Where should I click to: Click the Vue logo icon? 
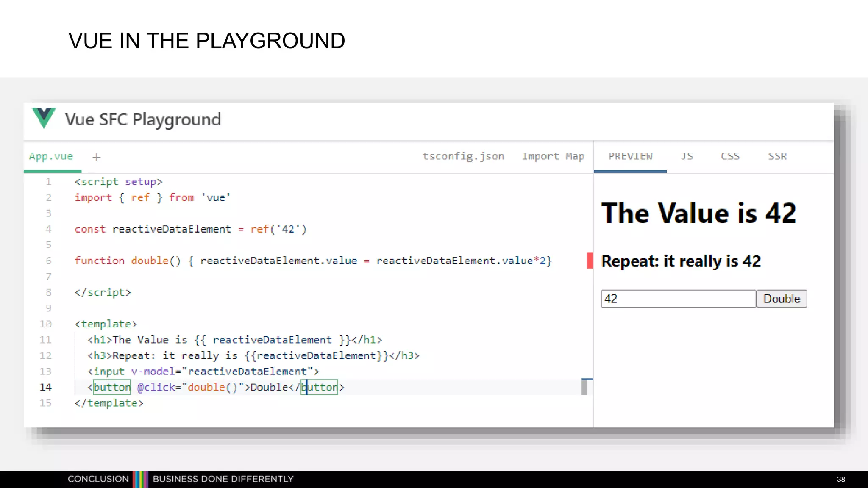click(44, 118)
